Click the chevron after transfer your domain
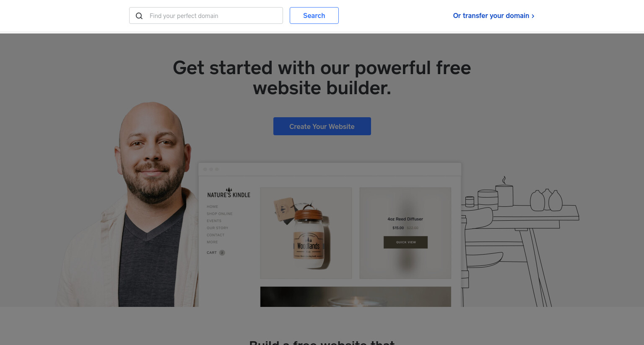 click(533, 16)
